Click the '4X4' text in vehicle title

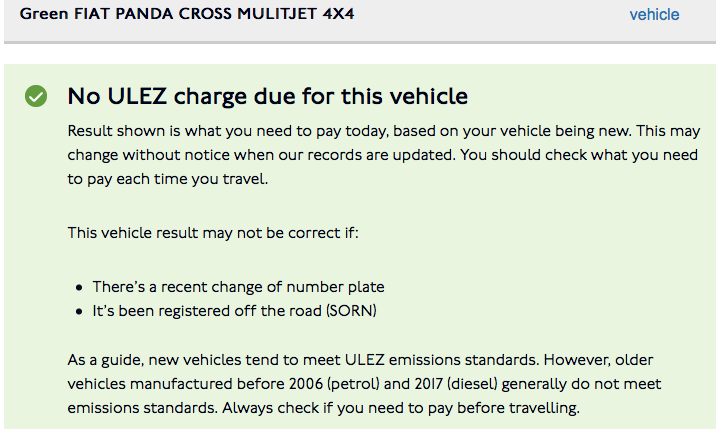338,13
